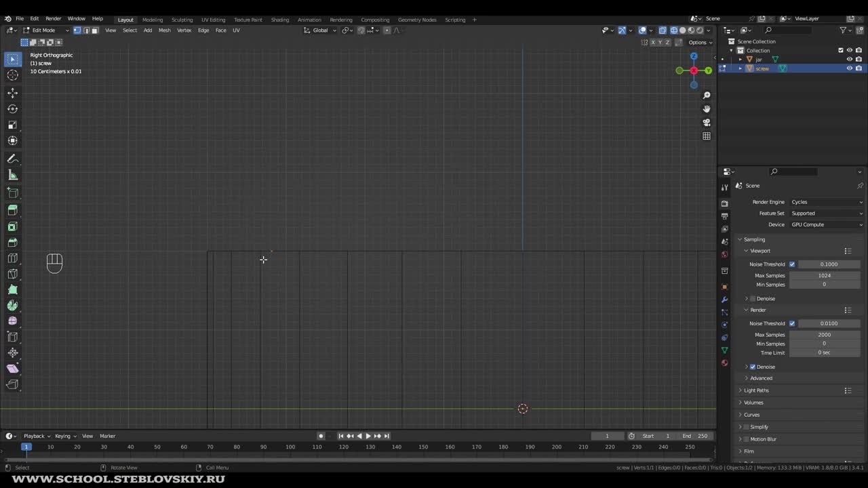Pick the Knife tool
Screen dimensions: 868x488
[12, 274]
